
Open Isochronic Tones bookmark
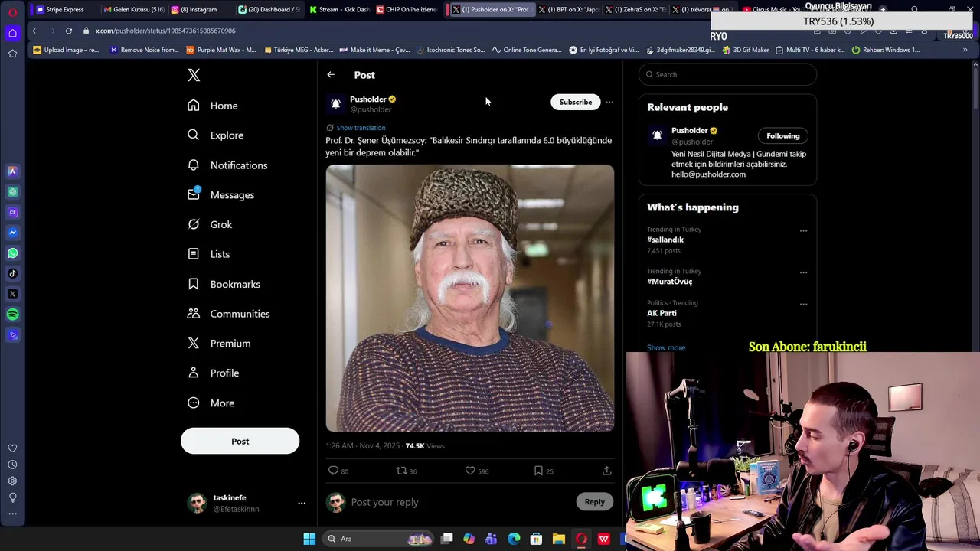tap(451, 50)
